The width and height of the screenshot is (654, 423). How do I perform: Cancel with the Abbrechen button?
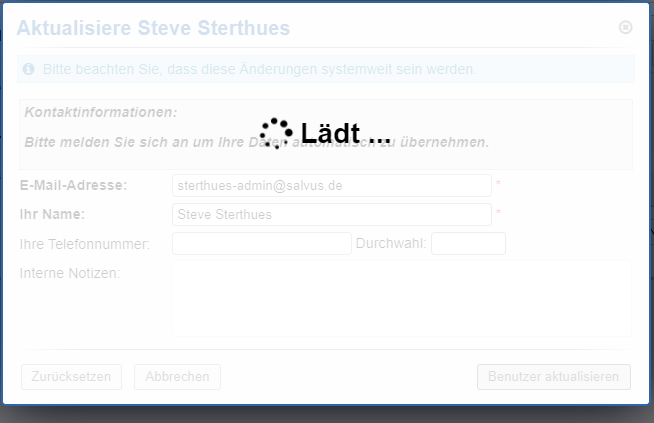click(x=177, y=377)
